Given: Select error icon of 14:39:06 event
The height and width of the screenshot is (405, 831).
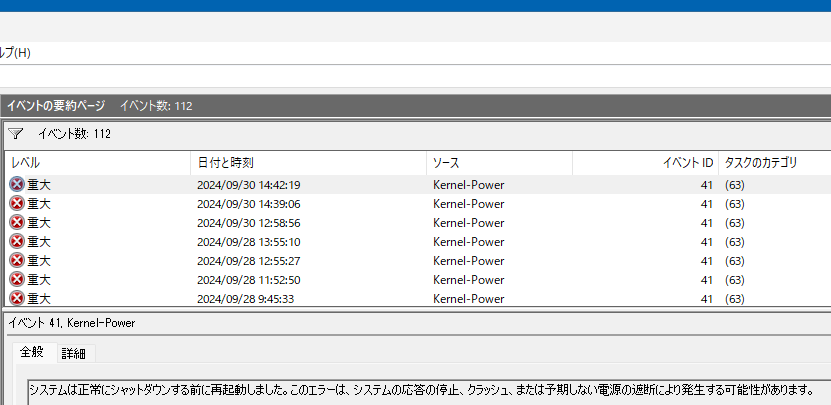Looking at the screenshot, I should (x=17, y=204).
